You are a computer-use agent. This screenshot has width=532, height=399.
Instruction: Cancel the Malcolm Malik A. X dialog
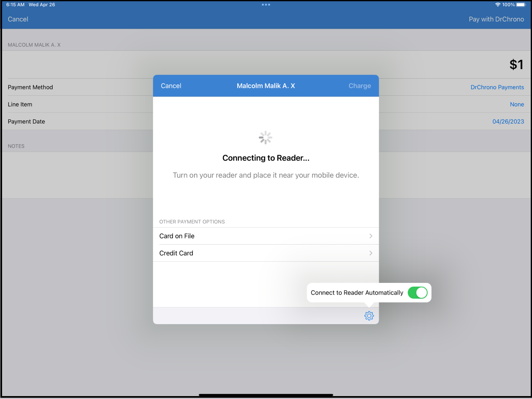click(171, 86)
